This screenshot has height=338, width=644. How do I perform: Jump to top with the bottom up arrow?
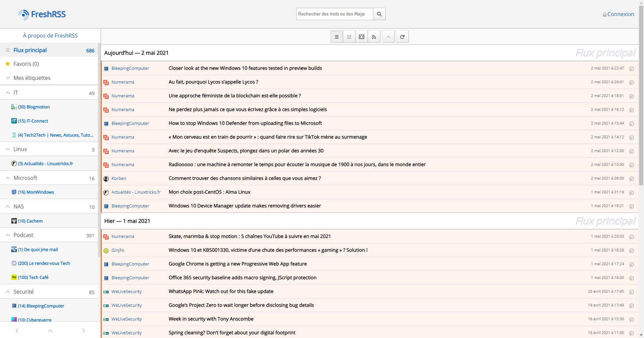(x=50, y=331)
